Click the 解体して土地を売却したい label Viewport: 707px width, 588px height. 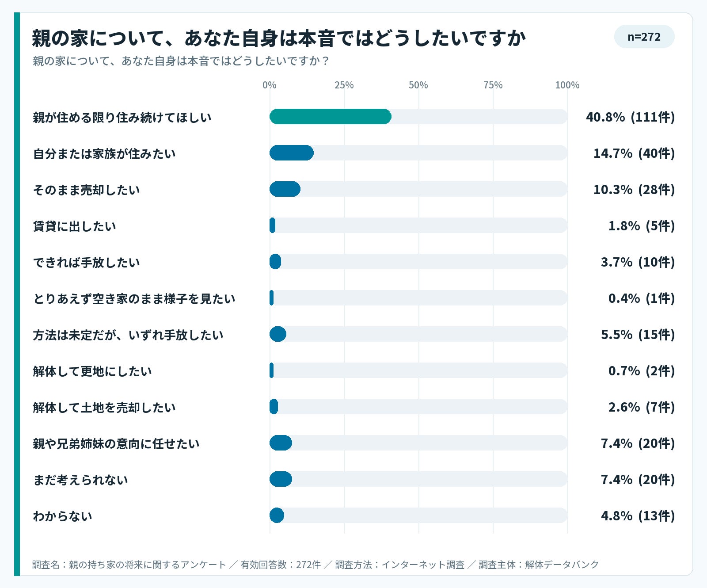click(104, 408)
